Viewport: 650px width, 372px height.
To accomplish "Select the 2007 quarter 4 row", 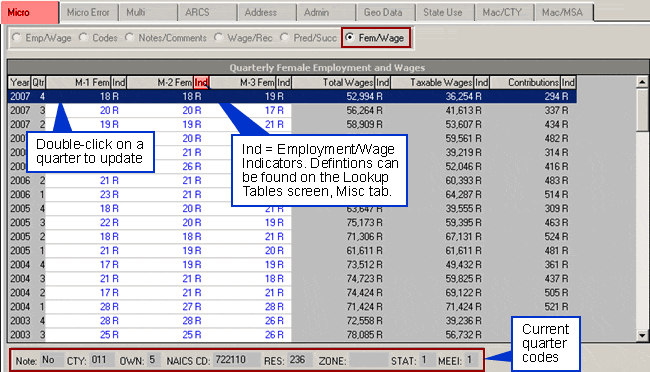I will pos(292,97).
